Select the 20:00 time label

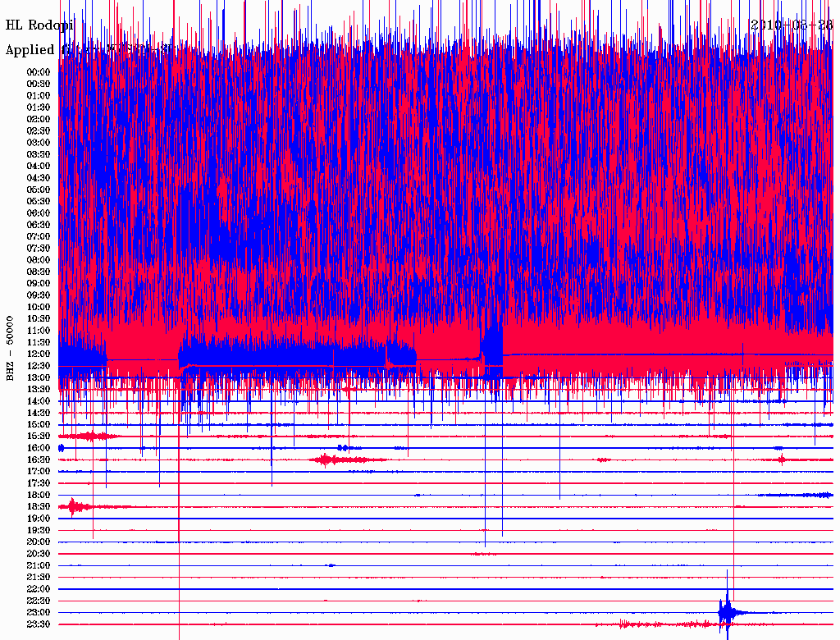39,542
